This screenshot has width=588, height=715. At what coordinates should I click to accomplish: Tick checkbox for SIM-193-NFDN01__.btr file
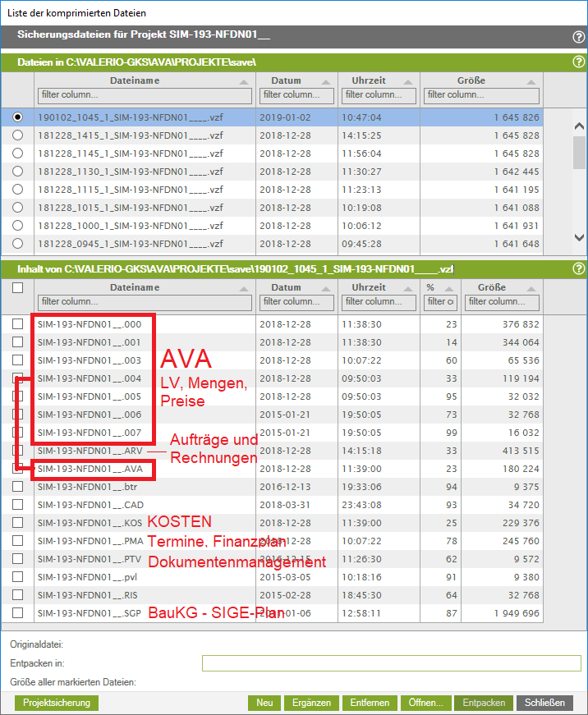18,487
